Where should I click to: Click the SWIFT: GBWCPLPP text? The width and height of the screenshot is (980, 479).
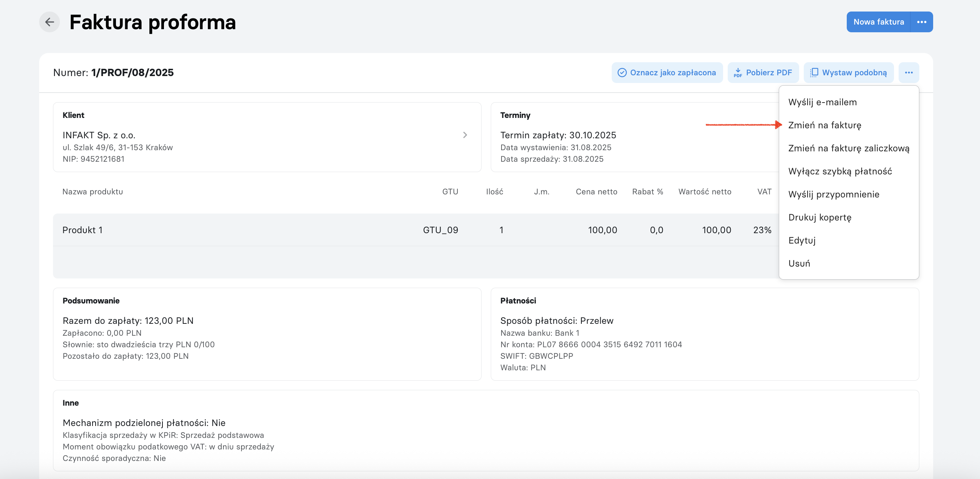[x=536, y=356]
